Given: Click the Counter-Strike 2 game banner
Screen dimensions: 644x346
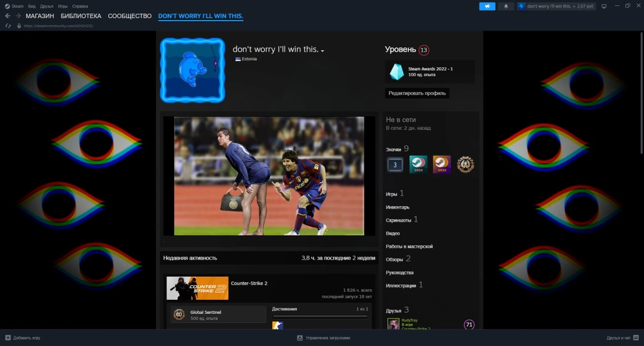Looking at the screenshot, I should (x=197, y=288).
